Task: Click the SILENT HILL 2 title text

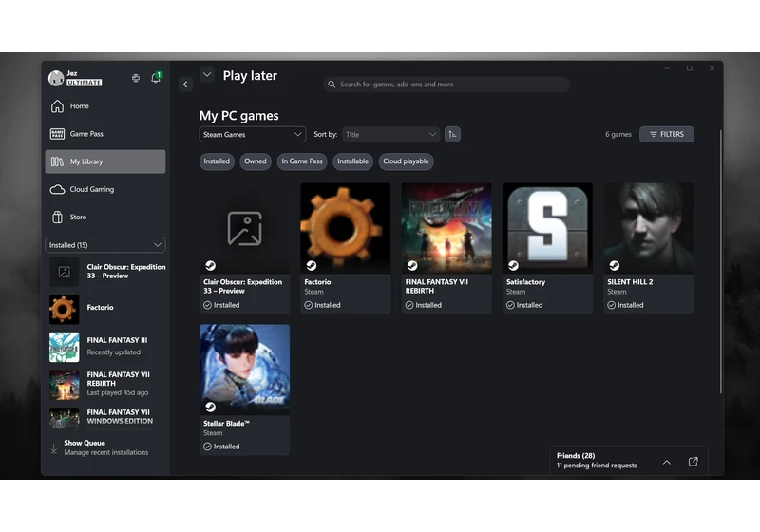Action: (630, 282)
